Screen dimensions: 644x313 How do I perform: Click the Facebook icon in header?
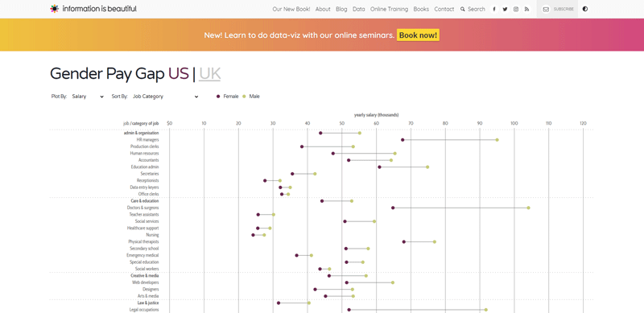[x=494, y=9]
